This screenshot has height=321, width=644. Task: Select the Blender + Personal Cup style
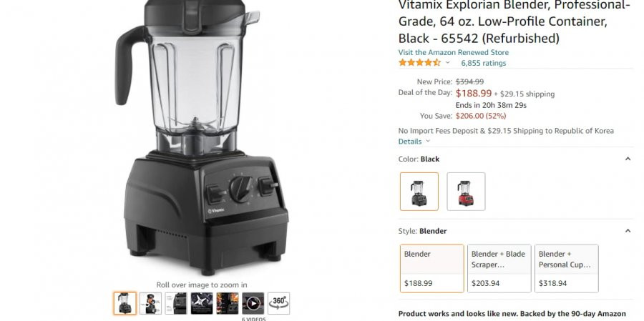pyautogui.click(x=567, y=269)
